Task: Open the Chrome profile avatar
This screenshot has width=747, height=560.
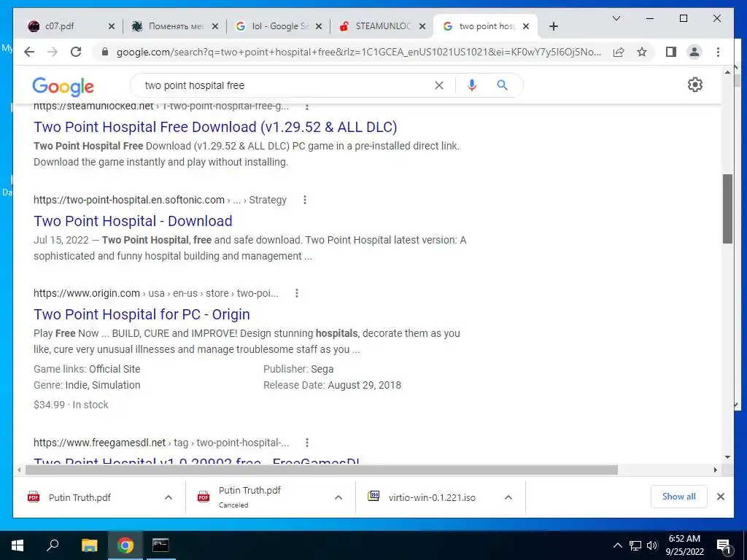Action: coord(694,52)
